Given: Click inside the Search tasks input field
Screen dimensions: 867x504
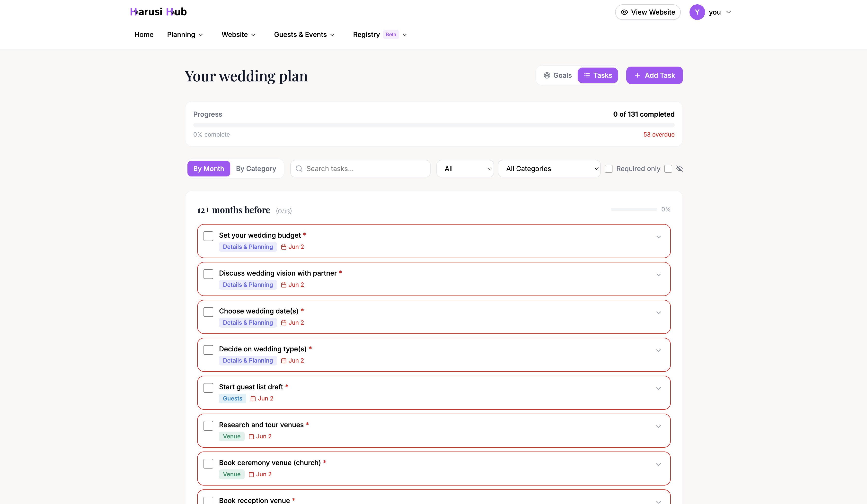Looking at the screenshot, I should click(360, 168).
